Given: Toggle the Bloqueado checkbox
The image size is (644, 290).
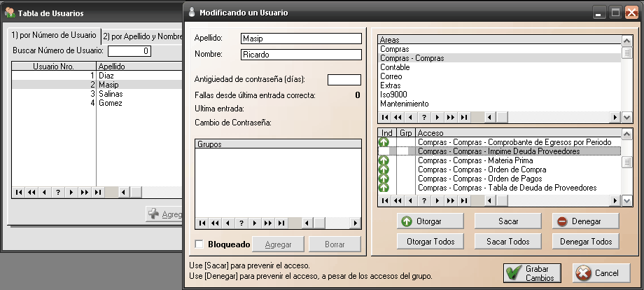Looking at the screenshot, I should (x=199, y=244).
